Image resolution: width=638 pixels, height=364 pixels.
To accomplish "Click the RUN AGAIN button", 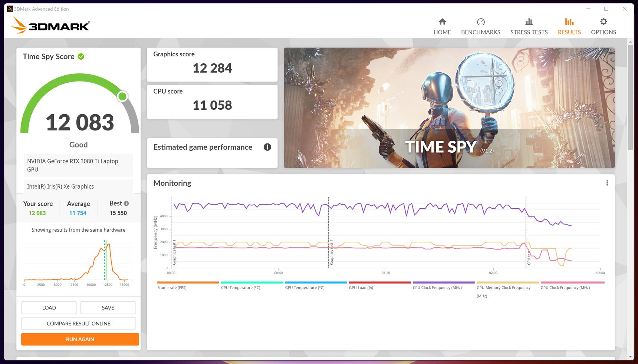I will coord(80,339).
